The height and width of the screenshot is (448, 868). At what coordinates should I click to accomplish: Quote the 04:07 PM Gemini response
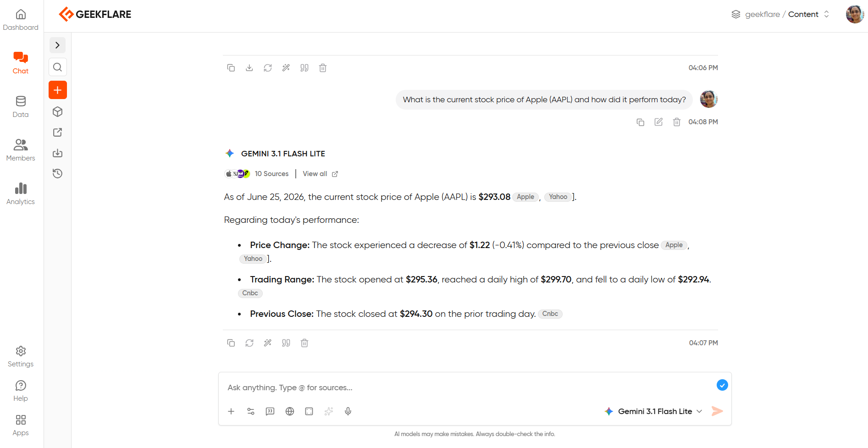pyautogui.click(x=286, y=343)
